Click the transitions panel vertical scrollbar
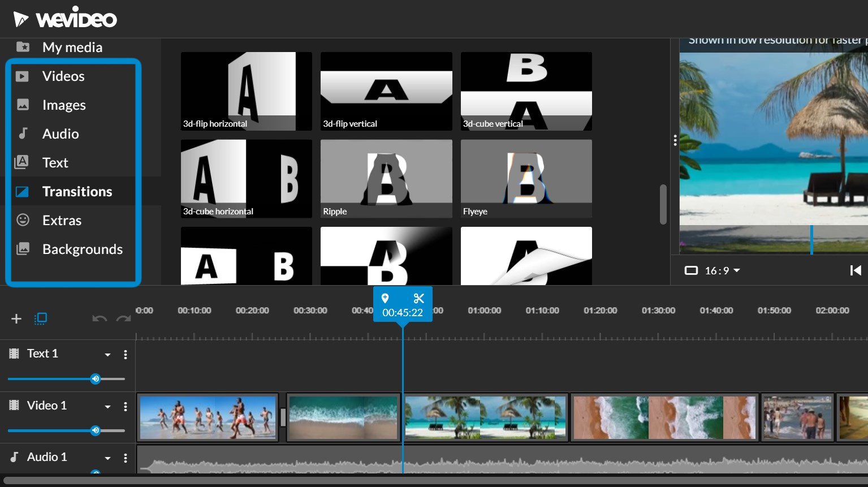868x487 pixels. click(663, 204)
